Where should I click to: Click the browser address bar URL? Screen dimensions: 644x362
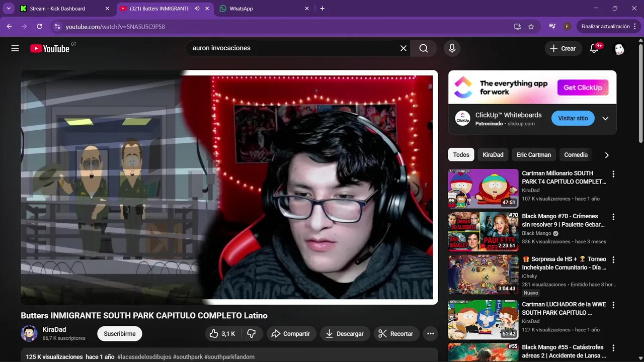[x=115, y=26]
